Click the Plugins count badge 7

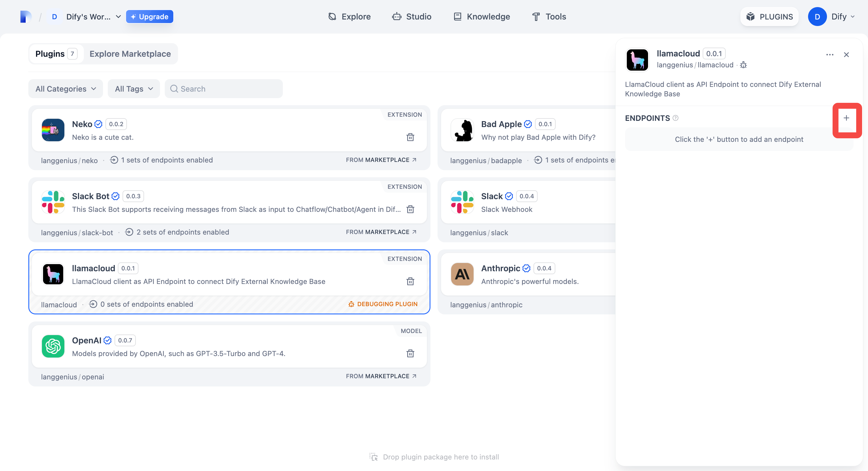[72, 53]
